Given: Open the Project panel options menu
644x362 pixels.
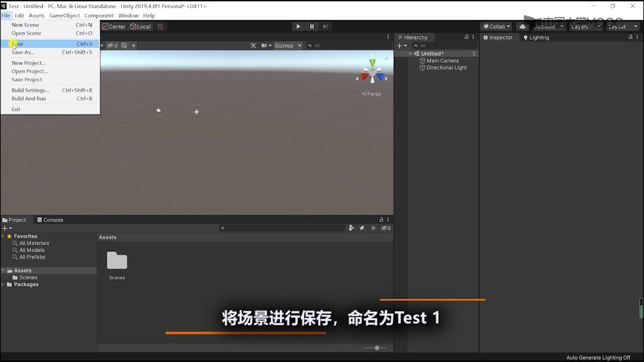Looking at the screenshot, I should point(388,220).
